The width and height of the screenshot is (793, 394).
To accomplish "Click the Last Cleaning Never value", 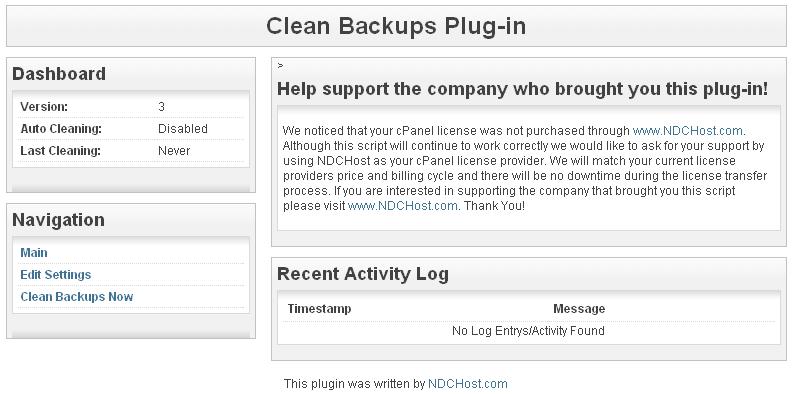I will click(x=174, y=151).
